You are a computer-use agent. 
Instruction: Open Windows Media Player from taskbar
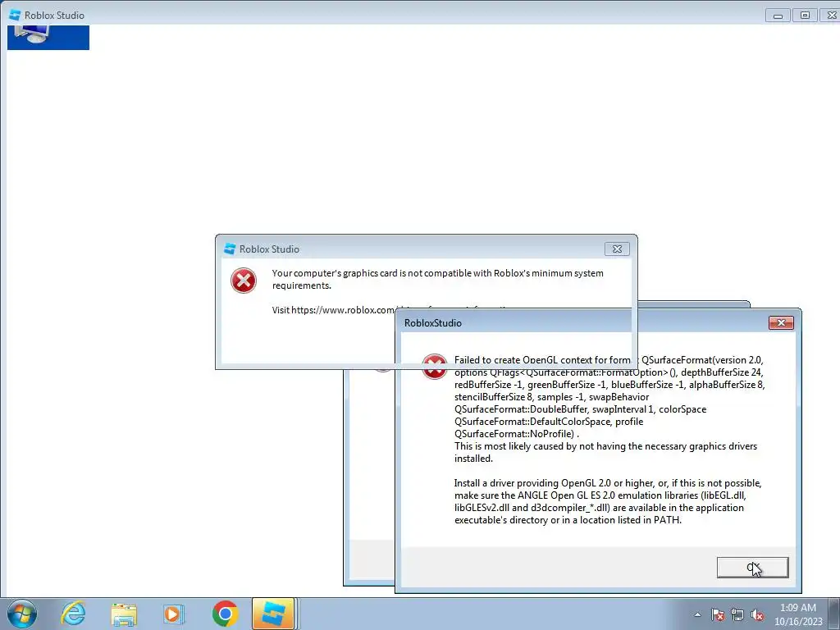[x=173, y=614]
